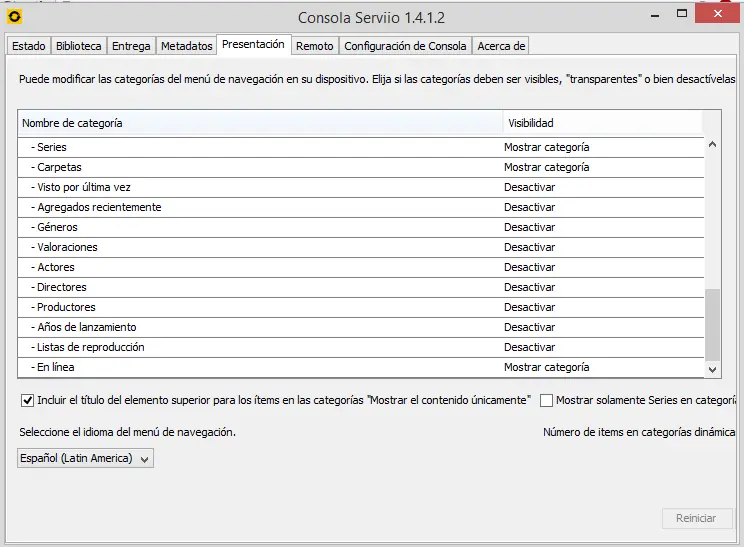Screen dimensions: 744x547
Task: Switch to Configuración de Consola tab
Action: tap(405, 46)
